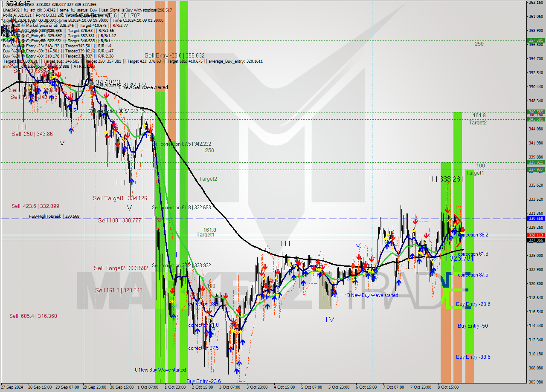
Task: Click the 350.440 price scale value
Action: click(536, 86)
